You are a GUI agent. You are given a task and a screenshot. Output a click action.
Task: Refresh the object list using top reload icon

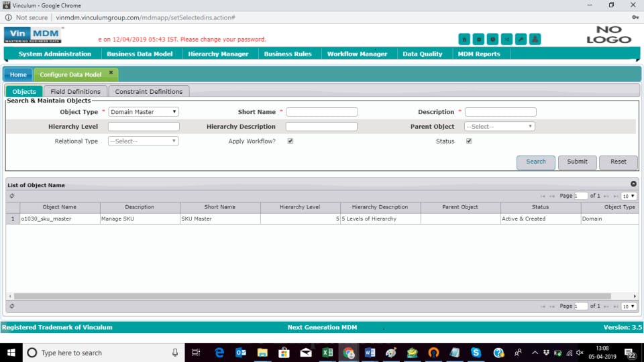pyautogui.click(x=12, y=196)
